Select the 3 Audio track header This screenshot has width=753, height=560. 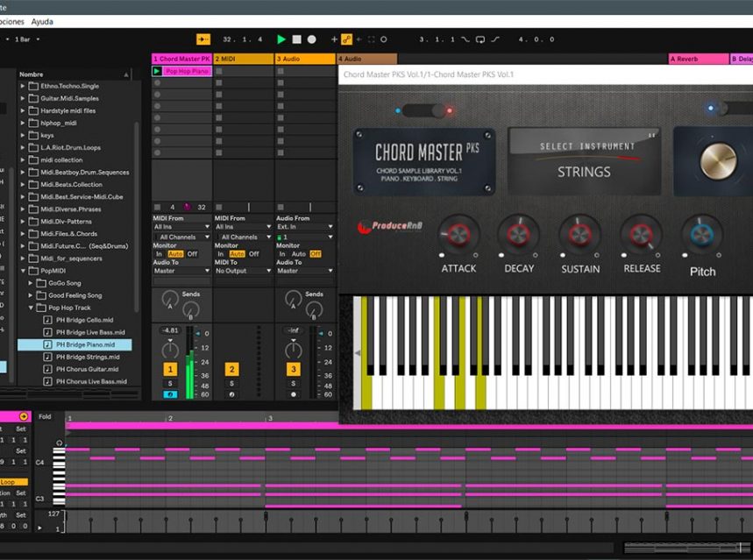click(x=305, y=59)
